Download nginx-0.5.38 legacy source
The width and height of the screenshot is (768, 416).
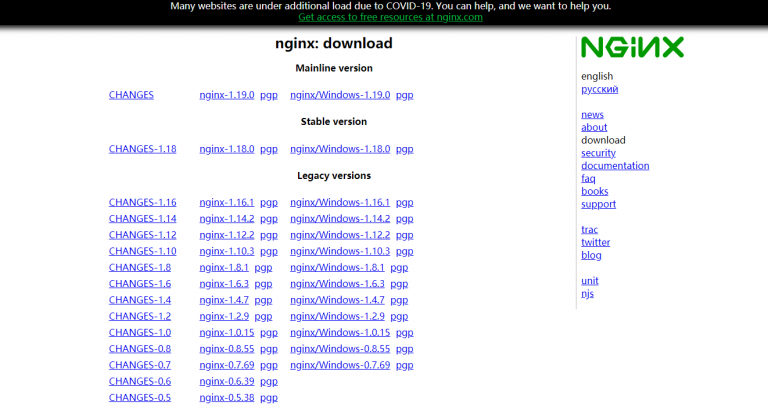(x=227, y=397)
